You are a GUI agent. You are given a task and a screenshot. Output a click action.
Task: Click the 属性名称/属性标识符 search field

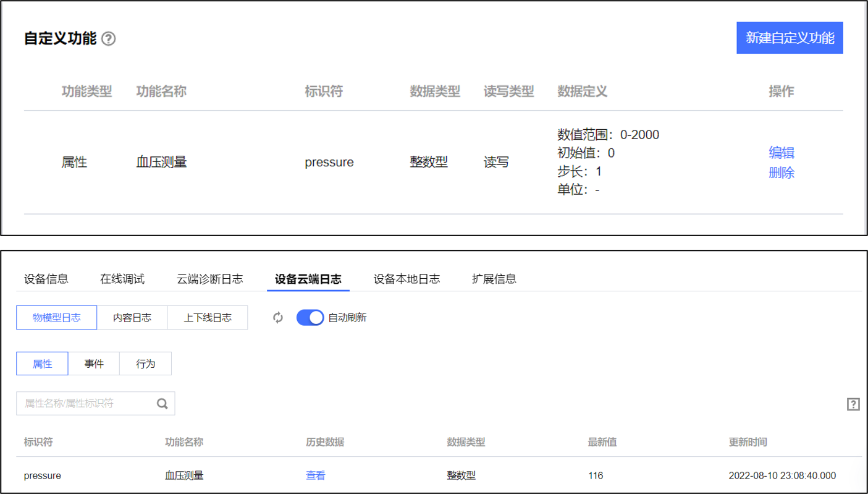tap(96, 403)
